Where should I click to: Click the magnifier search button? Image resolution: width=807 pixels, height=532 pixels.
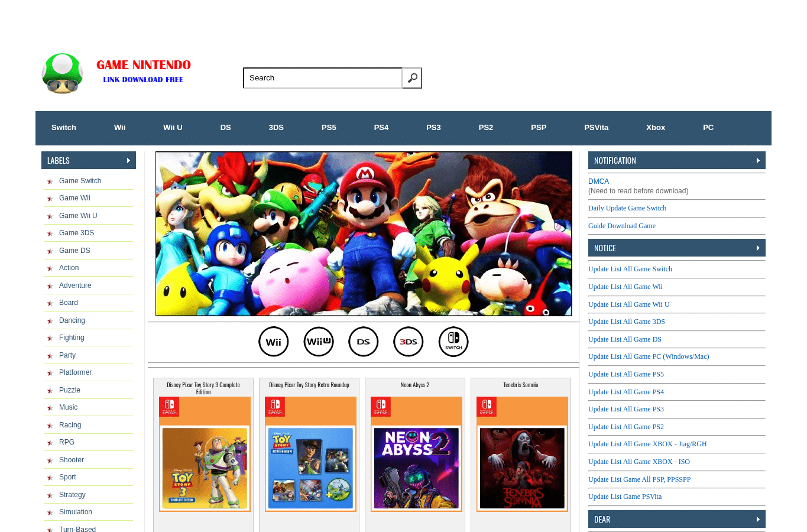click(412, 78)
